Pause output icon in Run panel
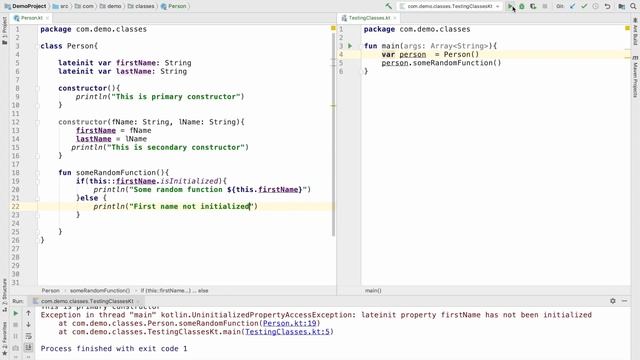The width and height of the screenshot is (640, 360). click(x=16, y=336)
